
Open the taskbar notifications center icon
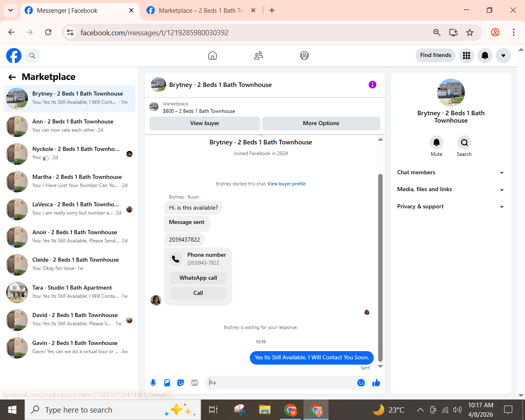pos(508,410)
